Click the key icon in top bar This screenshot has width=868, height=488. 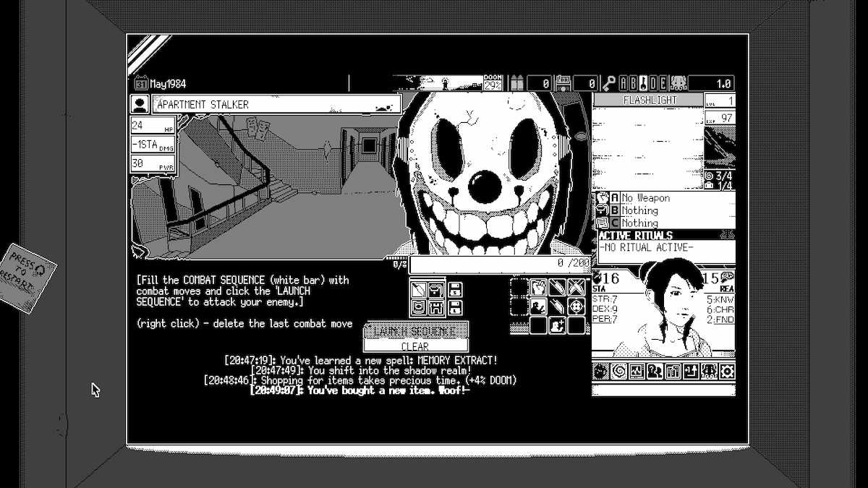point(610,83)
